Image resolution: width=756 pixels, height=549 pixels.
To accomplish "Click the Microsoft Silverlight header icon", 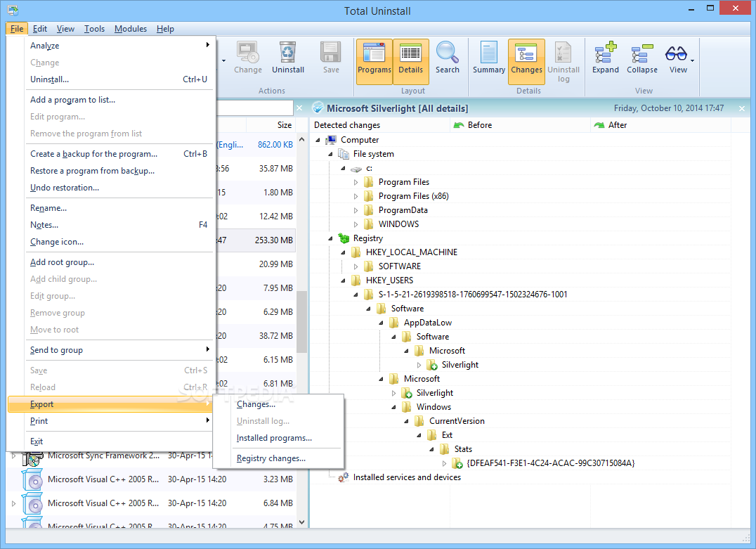I will point(318,108).
